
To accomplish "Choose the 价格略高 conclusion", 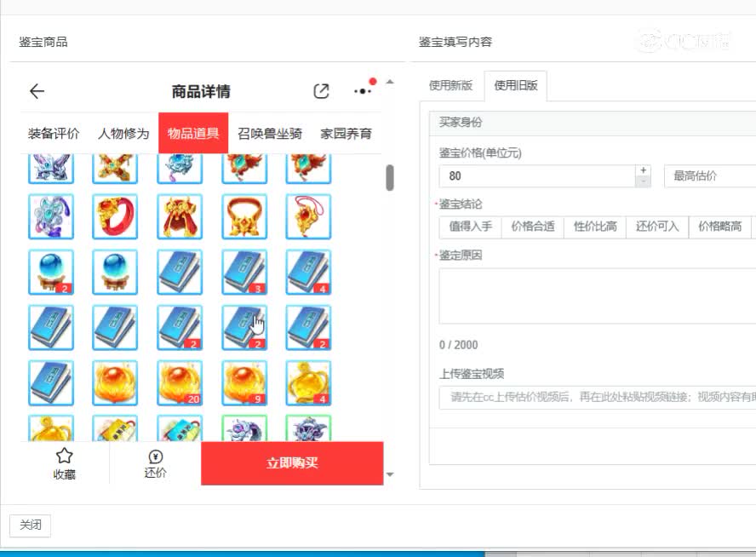I will 720,227.
